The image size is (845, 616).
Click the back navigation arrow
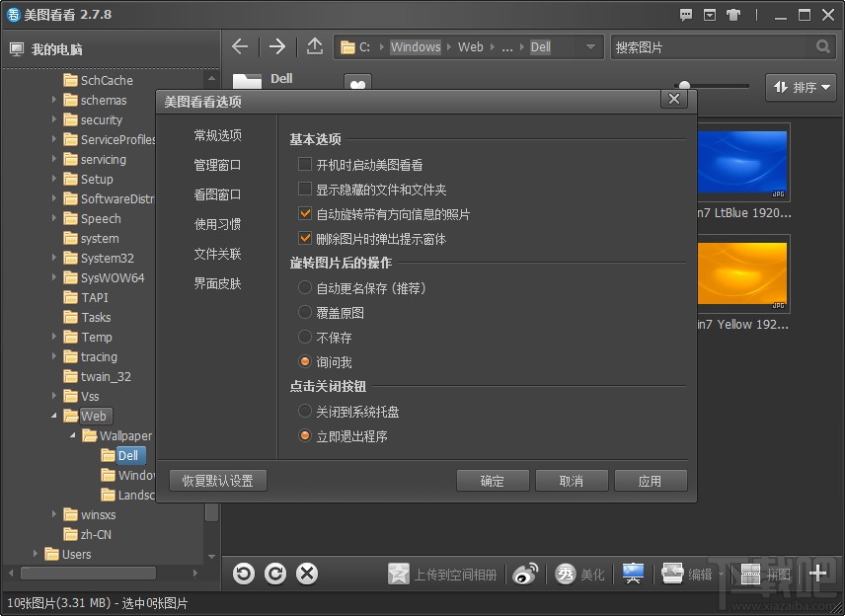click(240, 46)
